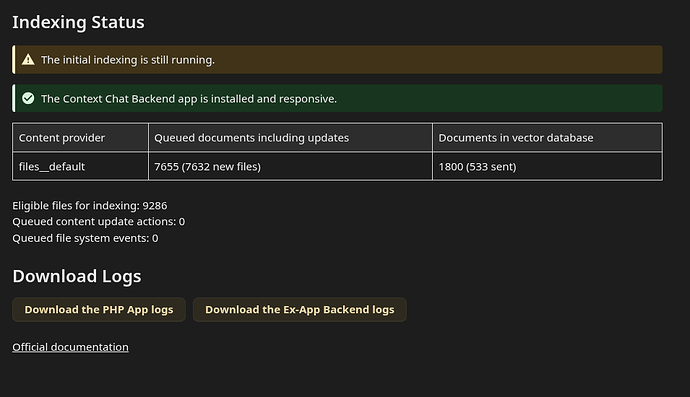Select 'Documents in vector database' header

click(547, 138)
